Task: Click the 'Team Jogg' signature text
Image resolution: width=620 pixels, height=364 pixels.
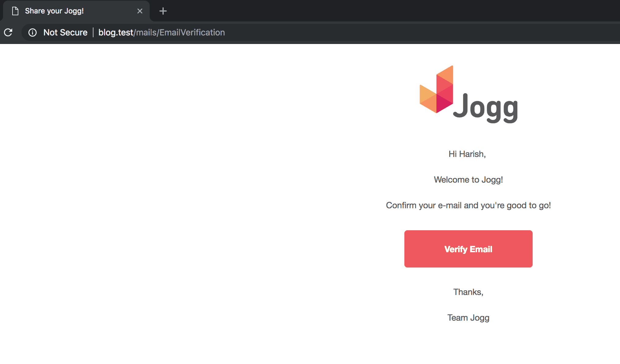Action: [x=468, y=318]
